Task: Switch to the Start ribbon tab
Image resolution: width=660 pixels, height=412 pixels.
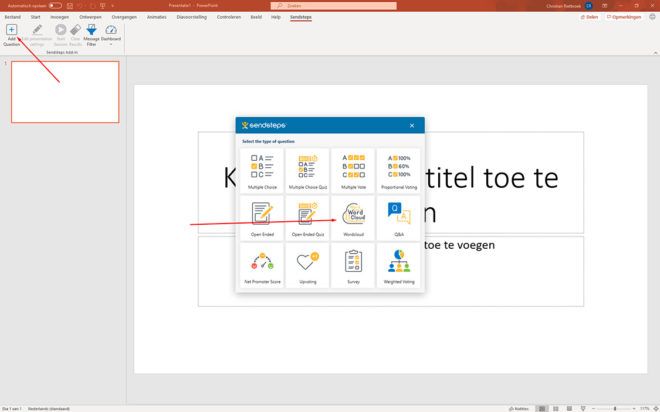Action: 35,17
